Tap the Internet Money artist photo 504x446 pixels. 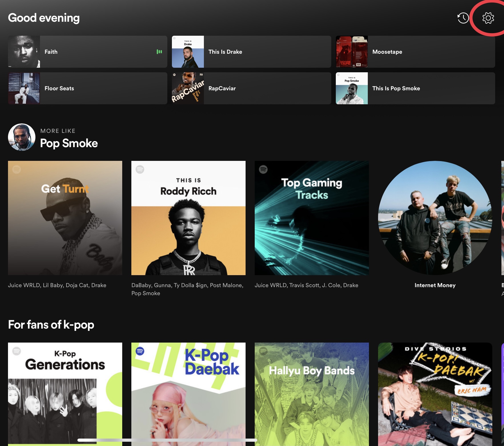coord(435,218)
